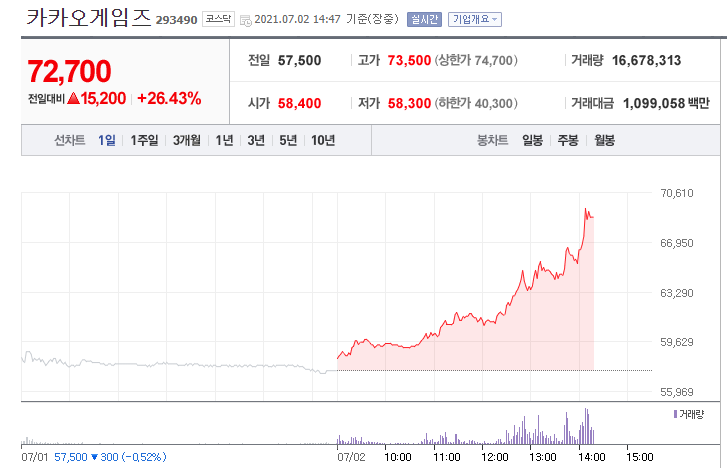Show the 5년 line chart
Screen dimensions: 727x468
tap(288, 140)
